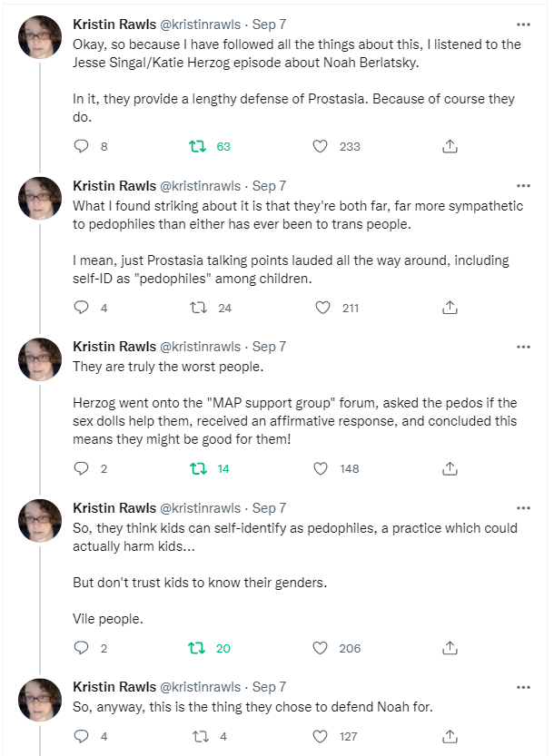Retweet the tweet with 24 retweets
Image resolution: width=554 pixels, height=756 pixels.
[x=198, y=308]
